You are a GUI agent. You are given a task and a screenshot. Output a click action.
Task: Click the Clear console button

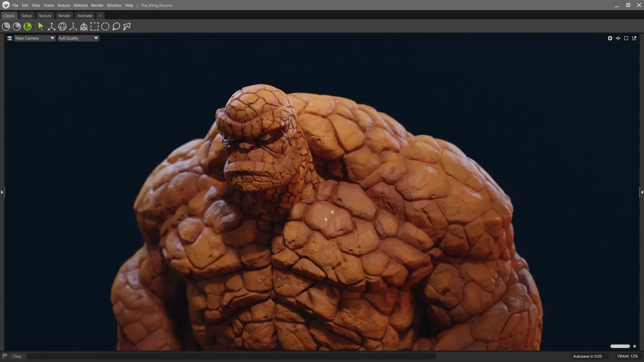click(17, 356)
